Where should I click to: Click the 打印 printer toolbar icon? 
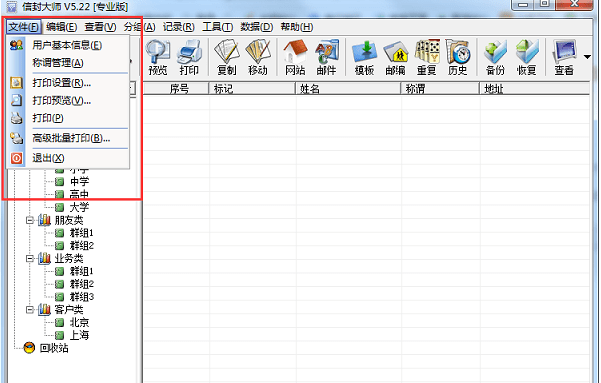189,58
